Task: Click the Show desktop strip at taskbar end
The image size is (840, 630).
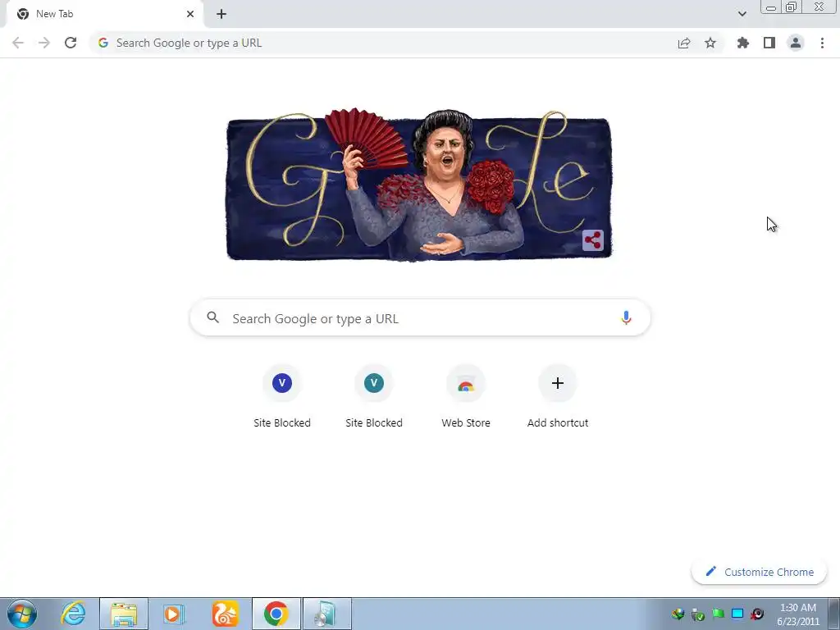Action: point(833,614)
